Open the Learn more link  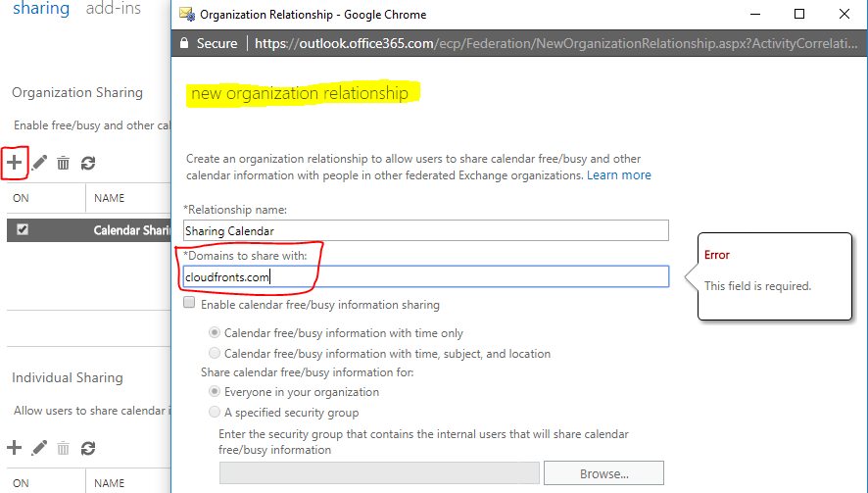pyautogui.click(x=618, y=175)
